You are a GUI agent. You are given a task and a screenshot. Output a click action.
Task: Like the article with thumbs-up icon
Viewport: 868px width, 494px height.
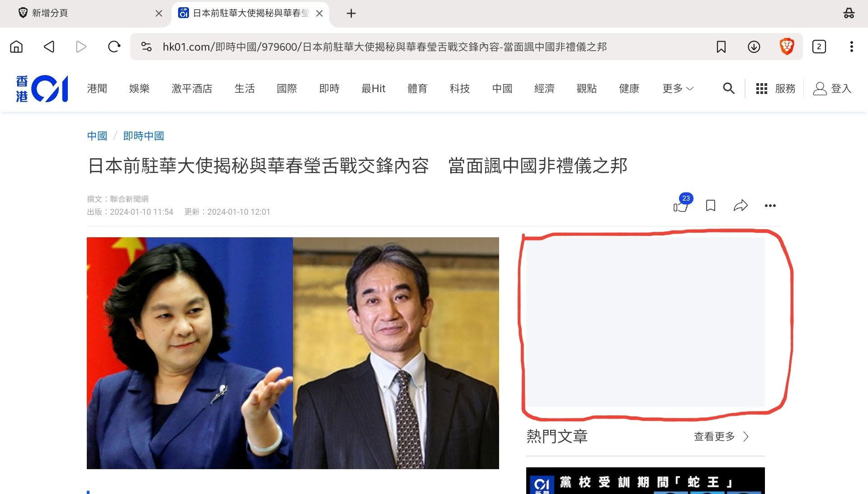(680, 206)
